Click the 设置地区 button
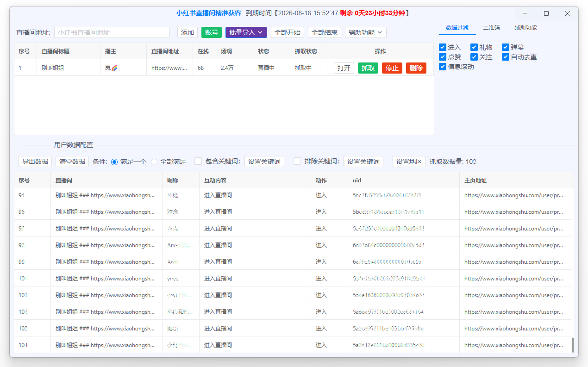Viewport: 588px width, 367px height. [x=409, y=162]
